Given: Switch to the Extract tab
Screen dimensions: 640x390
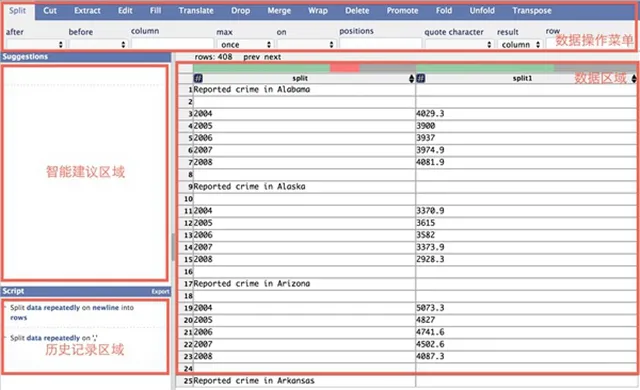Looking at the screenshot, I should tap(87, 11).
